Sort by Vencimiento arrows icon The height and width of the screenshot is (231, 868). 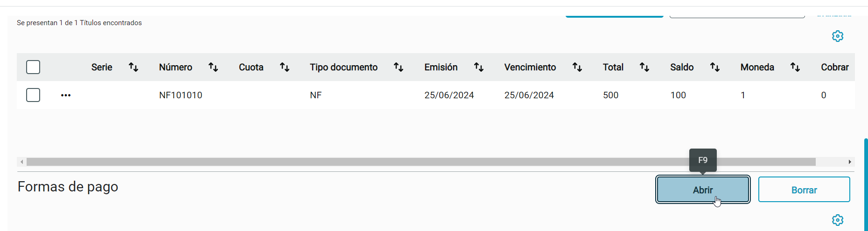577,67
